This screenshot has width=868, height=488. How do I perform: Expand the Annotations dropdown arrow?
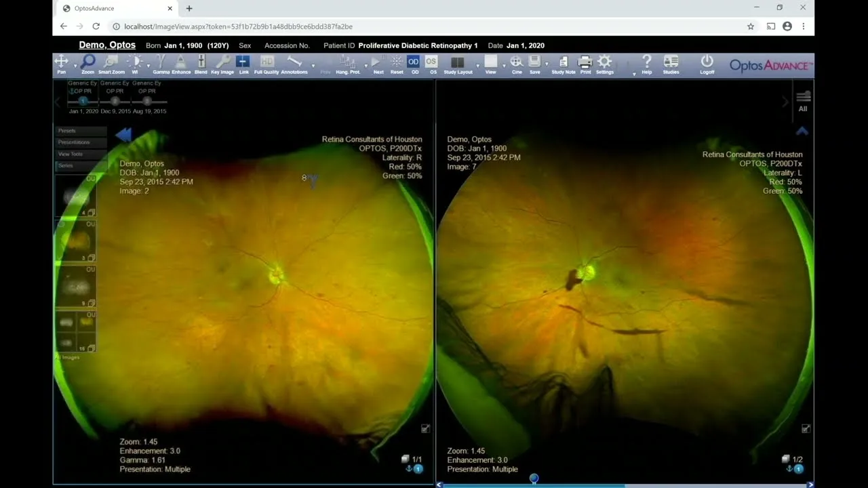tap(313, 66)
